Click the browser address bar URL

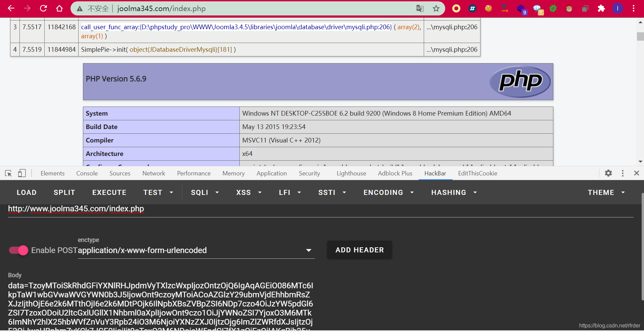tap(161, 8)
